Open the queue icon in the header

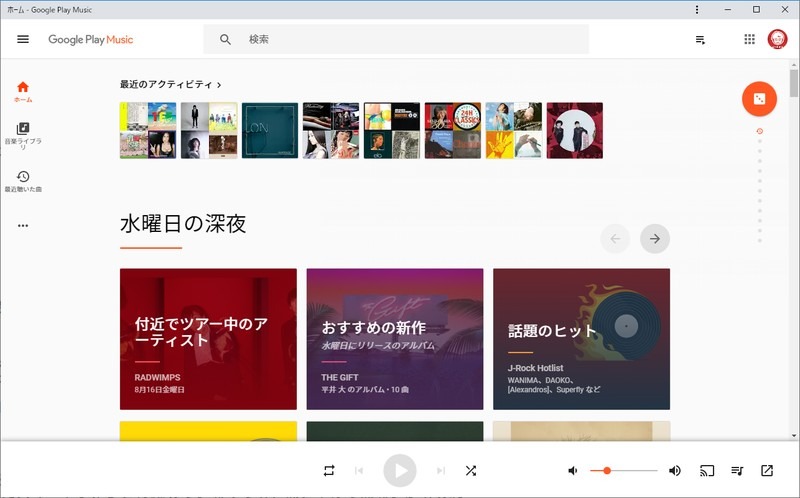click(701, 40)
